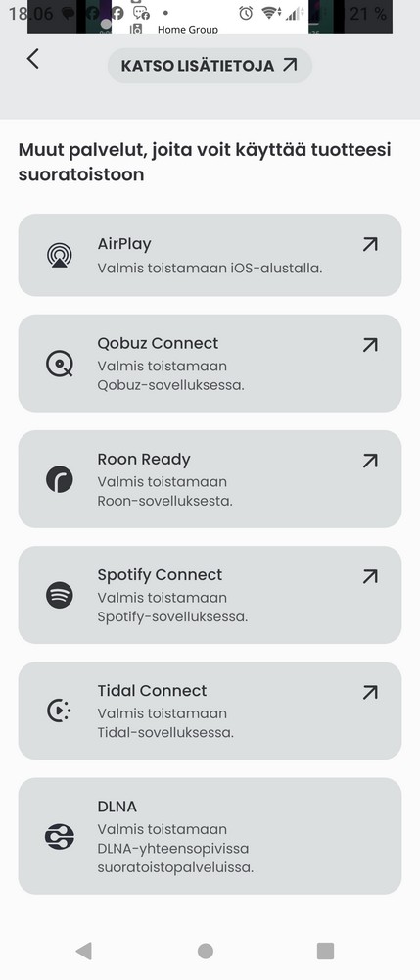
Task: Tap the back arrow at top left
Action: [x=32, y=59]
